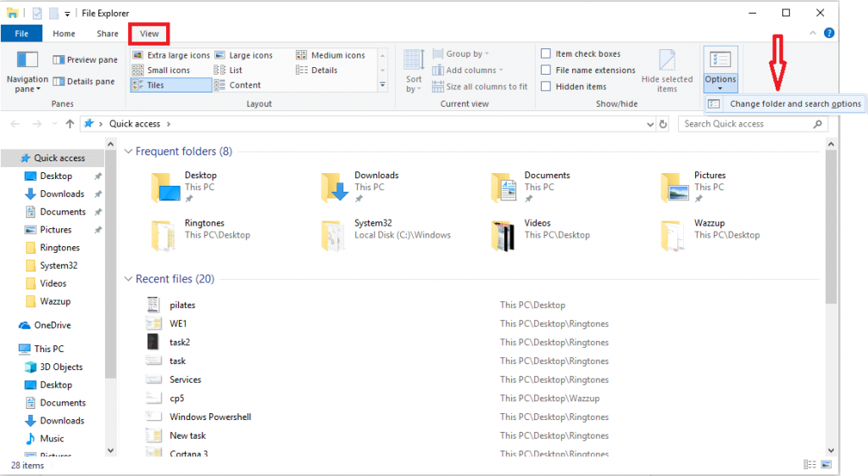Choose Small icons layout
Image resolution: width=868 pixels, height=476 pixels.
[161, 70]
